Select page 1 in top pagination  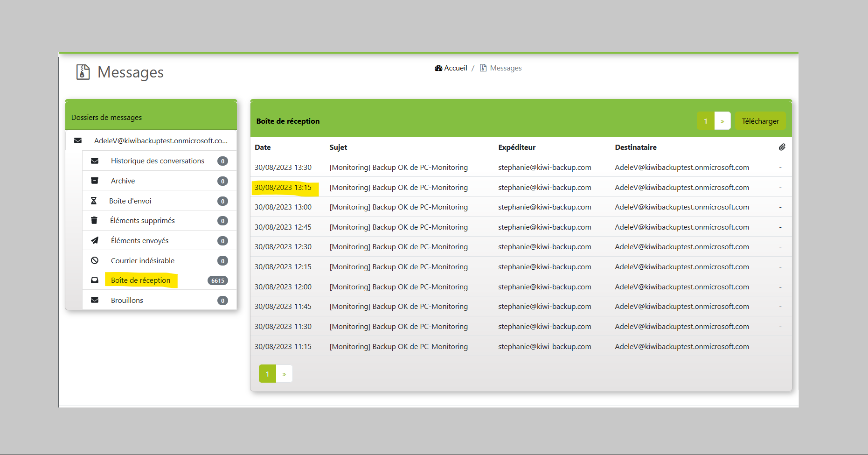(x=706, y=121)
